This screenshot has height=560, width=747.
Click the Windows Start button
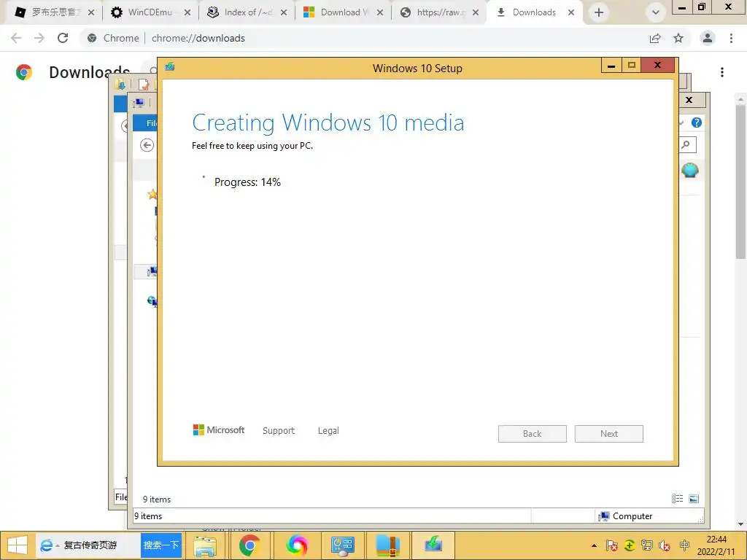tap(18, 545)
